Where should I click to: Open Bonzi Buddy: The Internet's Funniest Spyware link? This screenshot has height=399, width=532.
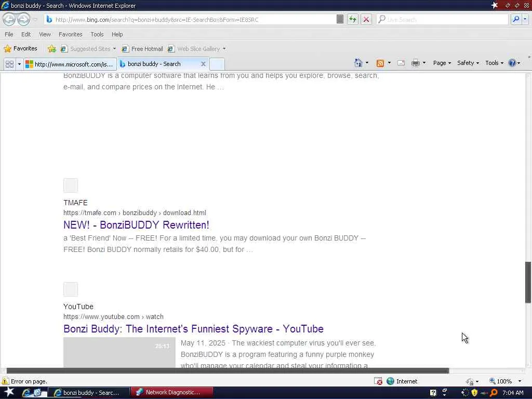point(193,329)
